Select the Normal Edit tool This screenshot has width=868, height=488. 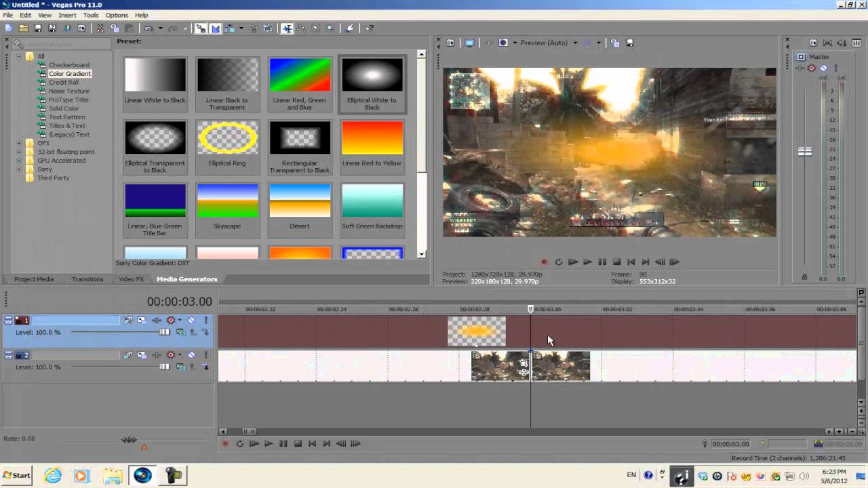point(287,28)
